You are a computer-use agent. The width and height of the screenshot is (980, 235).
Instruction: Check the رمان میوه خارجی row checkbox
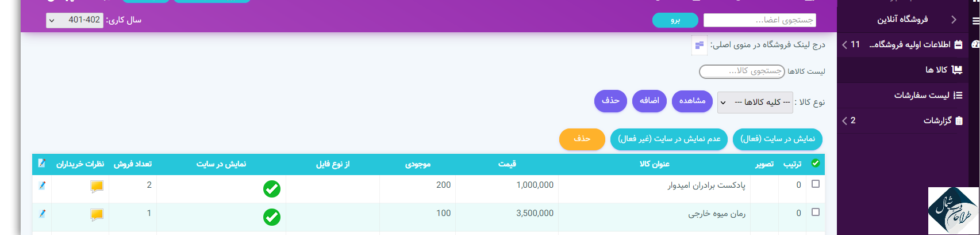coord(815,213)
